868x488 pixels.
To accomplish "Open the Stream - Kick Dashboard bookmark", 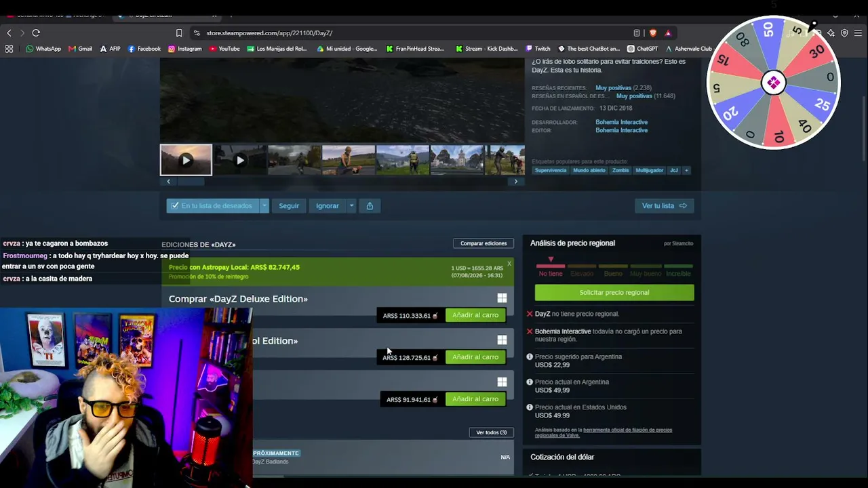I will click(x=487, y=49).
